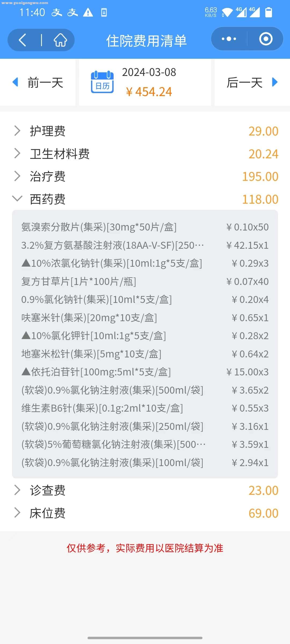Select the 2024-03-08 date text
The image size is (290, 644).
[149, 72]
